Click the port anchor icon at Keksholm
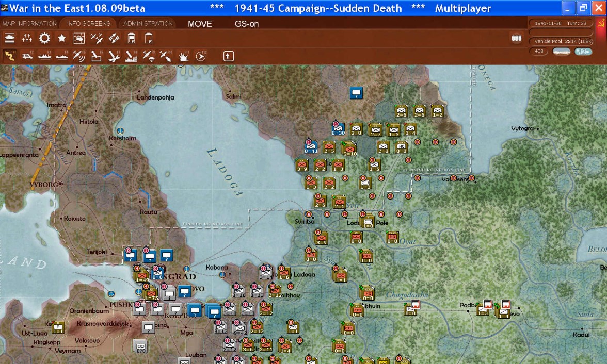The image size is (607, 364). click(120, 131)
